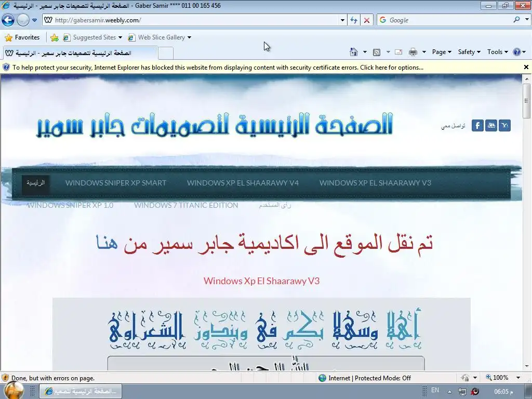Click Add to Favorites Bar icon
Image resolution: width=532 pixels, height=399 pixels.
[54, 37]
